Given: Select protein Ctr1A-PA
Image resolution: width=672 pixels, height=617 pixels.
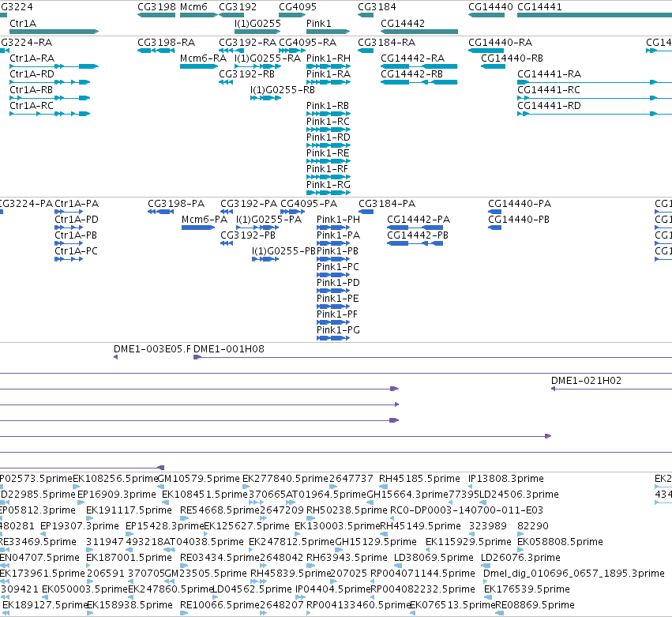Looking at the screenshot, I should click(69, 212).
